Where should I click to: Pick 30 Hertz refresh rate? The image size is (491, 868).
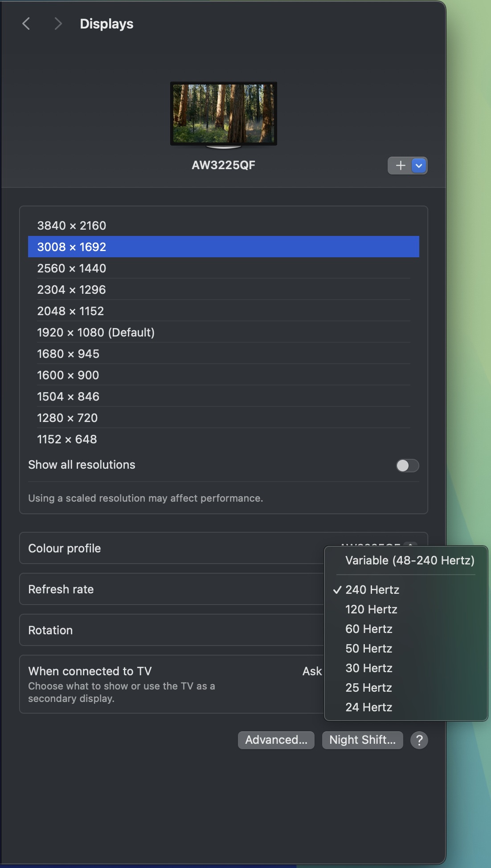[369, 668]
